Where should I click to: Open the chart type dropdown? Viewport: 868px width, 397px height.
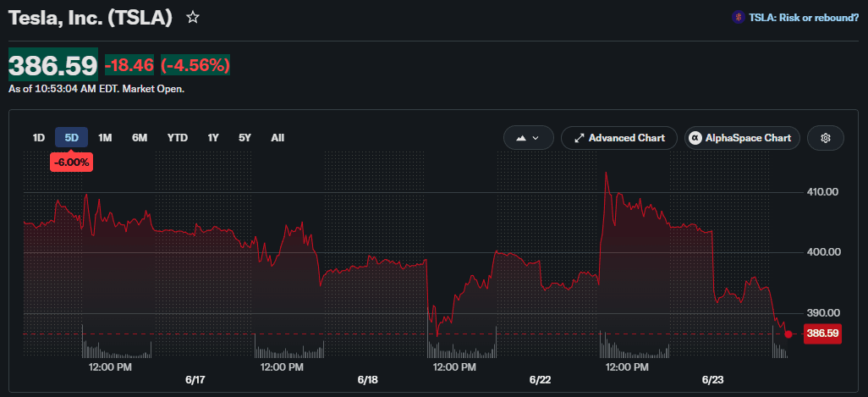(x=529, y=138)
